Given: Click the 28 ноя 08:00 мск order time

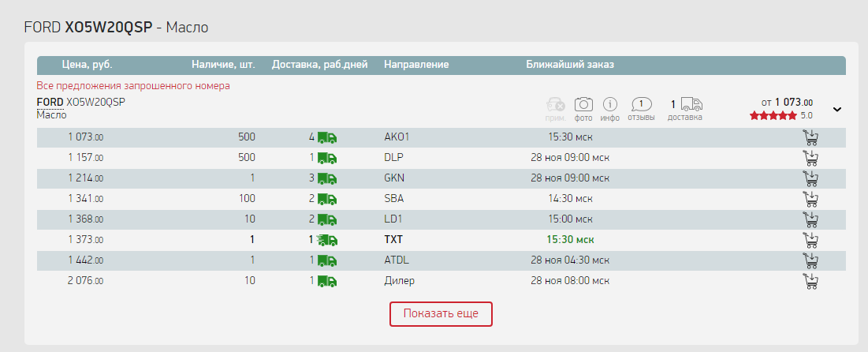Looking at the screenshot, I should click(x=570, y=281).
